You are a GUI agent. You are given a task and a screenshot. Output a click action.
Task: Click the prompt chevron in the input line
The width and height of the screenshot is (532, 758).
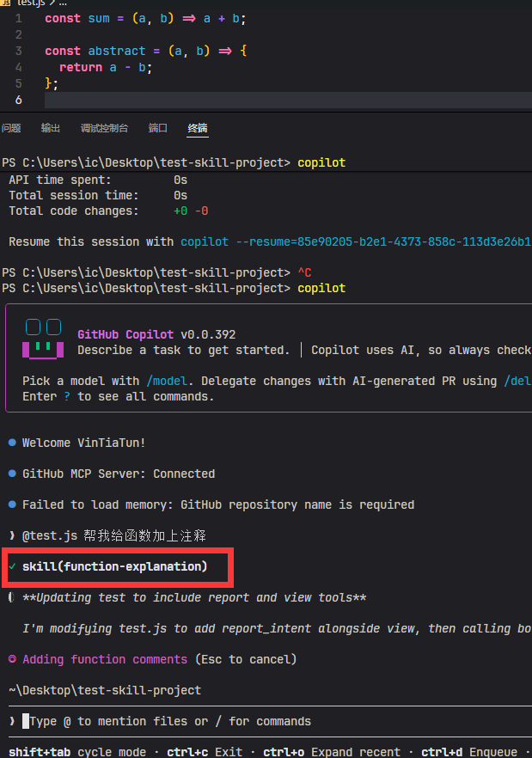tap(12, 721)
